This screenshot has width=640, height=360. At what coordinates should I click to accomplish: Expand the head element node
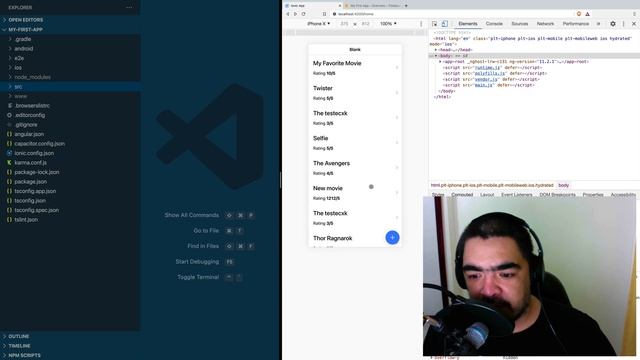[436, 50]
